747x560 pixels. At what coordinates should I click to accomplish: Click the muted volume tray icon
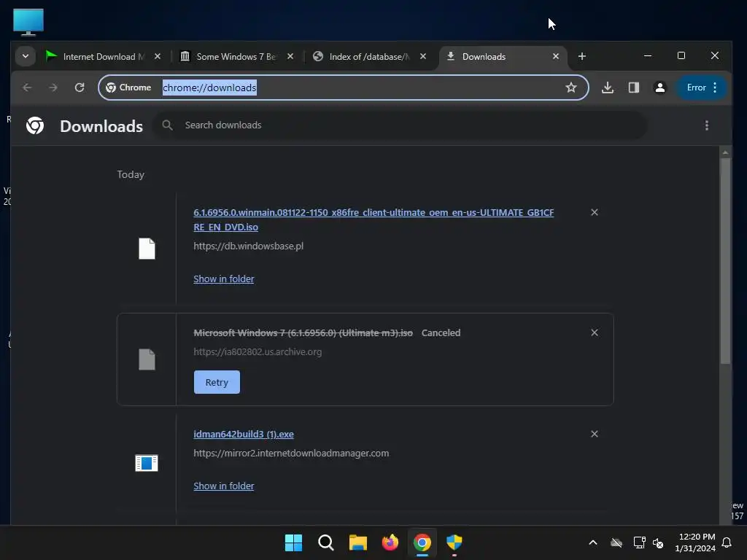click(x=658, y=542)
